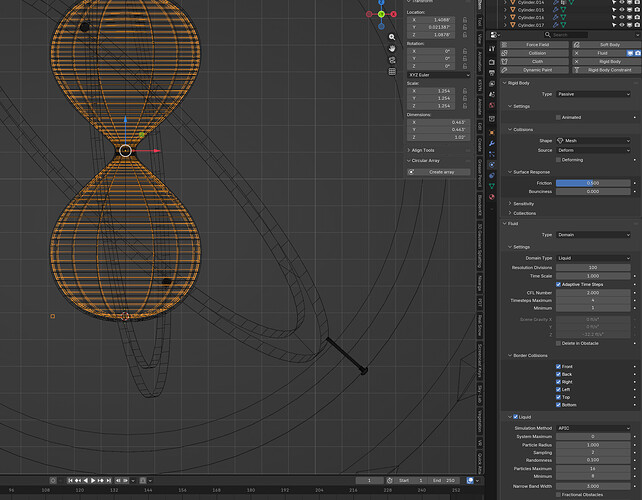Image resolution: width=642 pixels, height=500 pixels.
Task: Open the XYZ Euler rotation mode dropdown
Action: (x=439, y=75)
